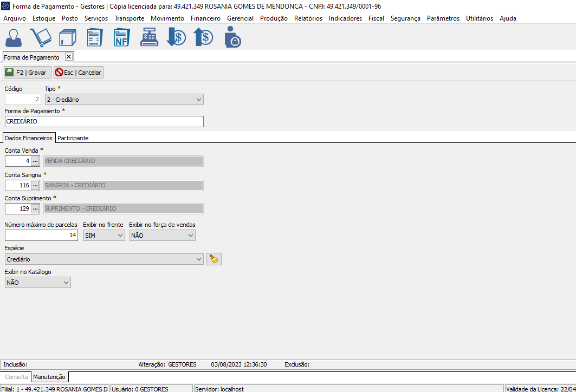Open the Relatórios menu
This screenshot has height=392, width=576.
[308, 18]
